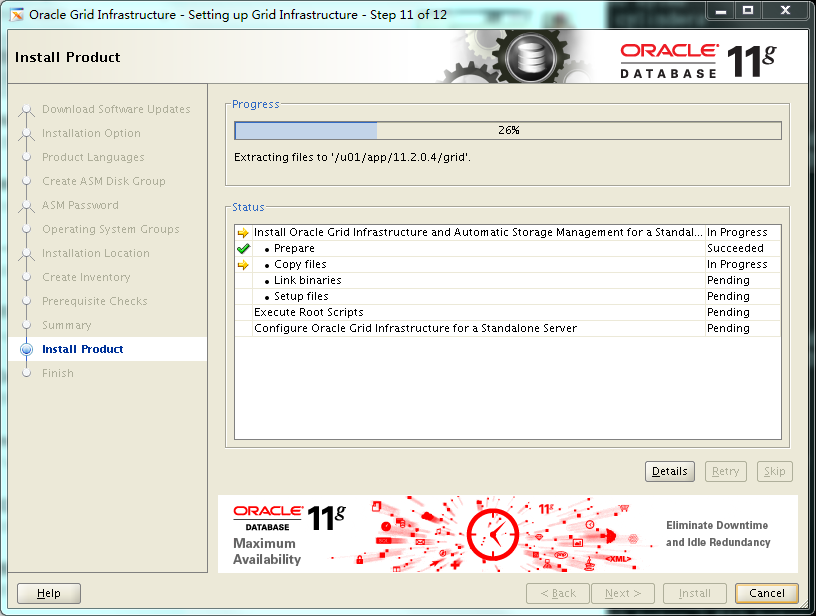Select Installation Option step
Image resolution: width=816 pixels, height=616 pixels.
(x=91, y=133)
